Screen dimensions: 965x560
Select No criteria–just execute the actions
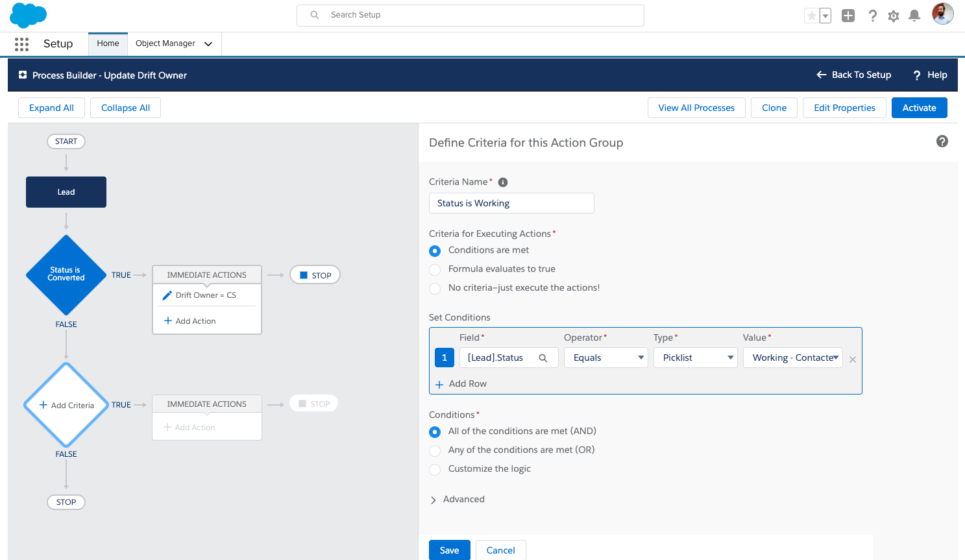435,288
